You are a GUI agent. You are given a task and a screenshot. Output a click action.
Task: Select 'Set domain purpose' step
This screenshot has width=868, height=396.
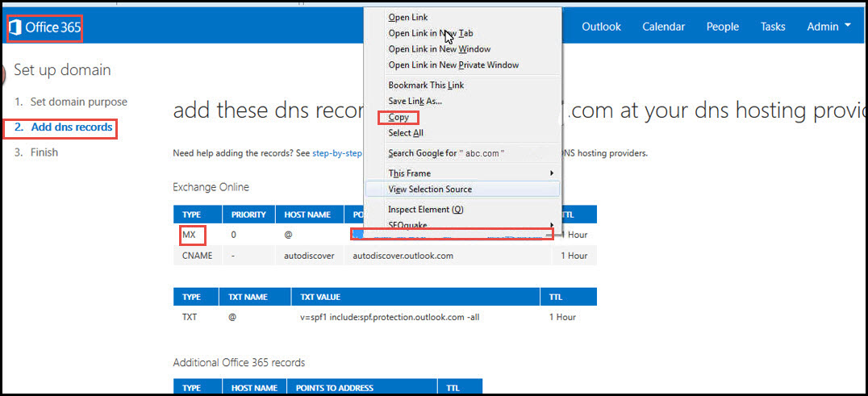(x=78, y=102)
